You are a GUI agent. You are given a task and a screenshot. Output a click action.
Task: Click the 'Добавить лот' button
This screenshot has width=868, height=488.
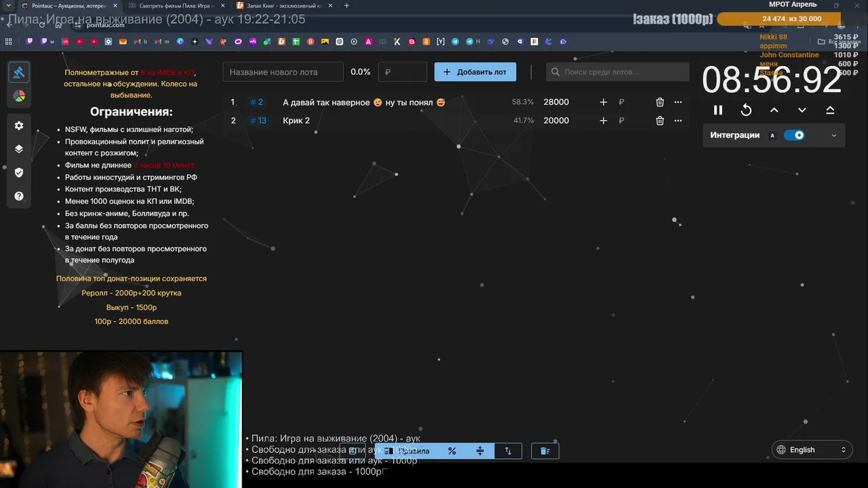tap(475, 72)
